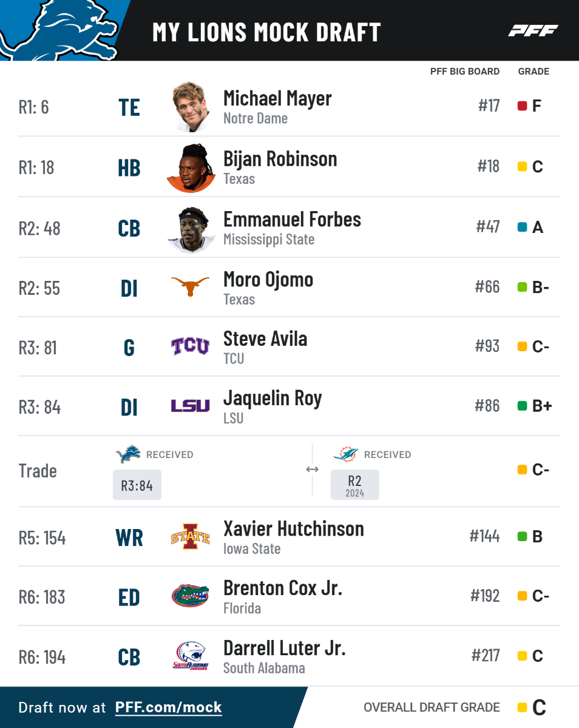Click the trade swap arrows icon
The width and height of the screenshot is (579, 728).
[x=312, y=470]
